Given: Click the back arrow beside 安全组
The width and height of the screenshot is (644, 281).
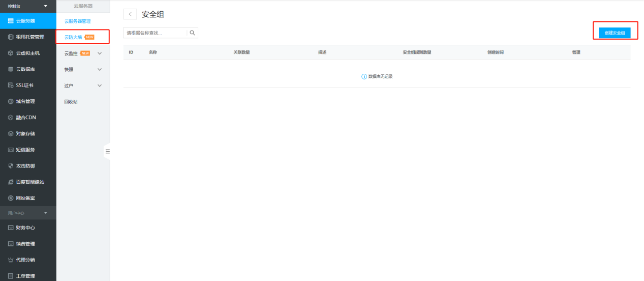Looking at the screenshot, I should pos(130,14).
